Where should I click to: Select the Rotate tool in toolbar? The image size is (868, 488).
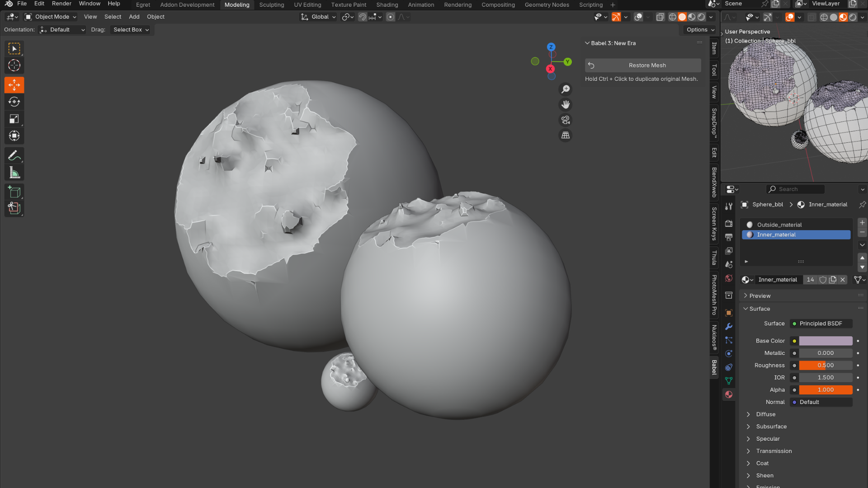point(14,102)
